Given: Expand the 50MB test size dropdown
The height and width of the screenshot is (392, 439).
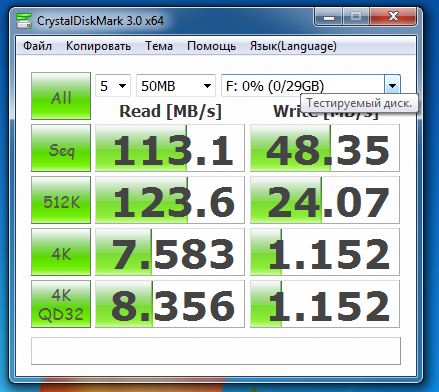Looking at the screenshot, I should click(176, 86).
